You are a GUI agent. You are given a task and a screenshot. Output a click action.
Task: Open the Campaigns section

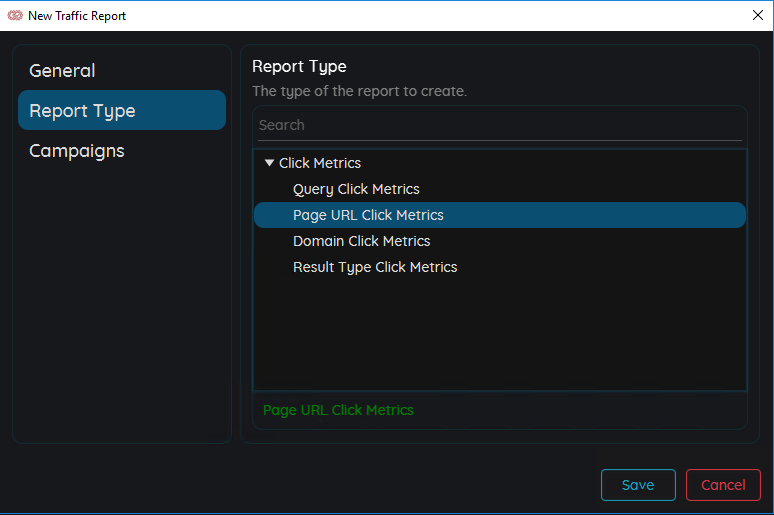tap(121, 151)
